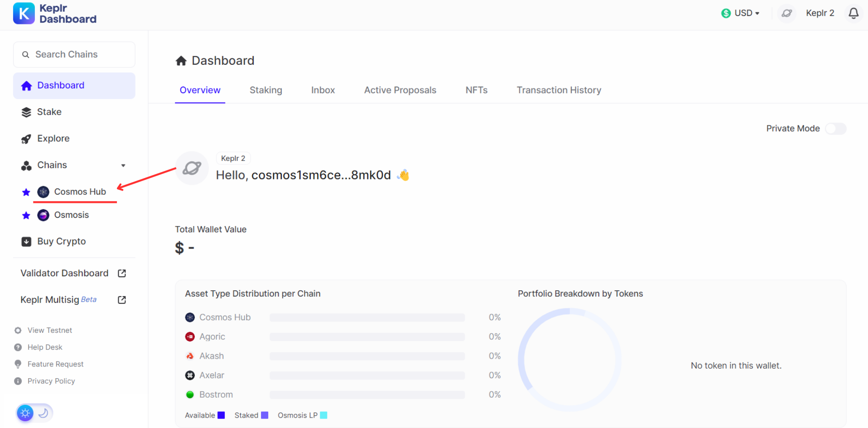The height and width of the screenshot is (428, 868).
Task: Click the Keplr 2 wallet name badge
Action: (233, 158)
